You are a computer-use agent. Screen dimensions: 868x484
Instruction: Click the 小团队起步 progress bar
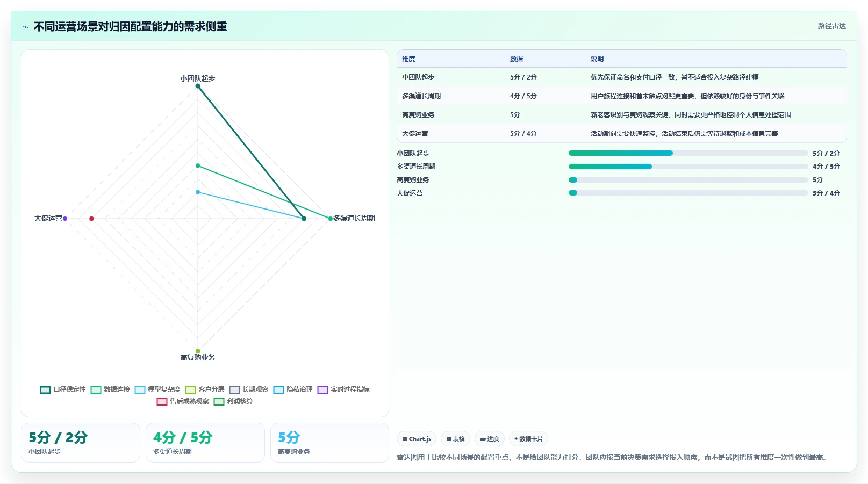688,153
